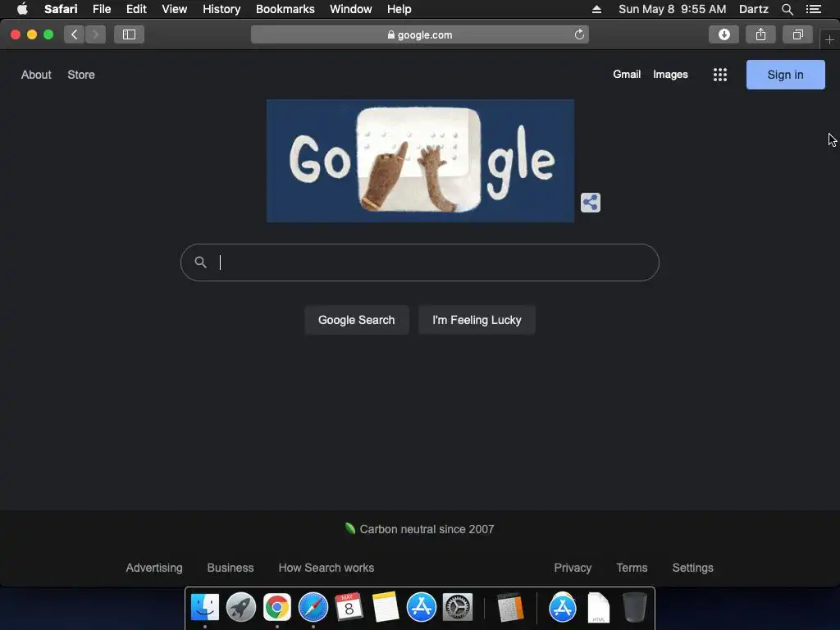The width and height of the screenshot is (840, 630).
Task: Open Notification Center in menu bar
Action: point(814,9)
